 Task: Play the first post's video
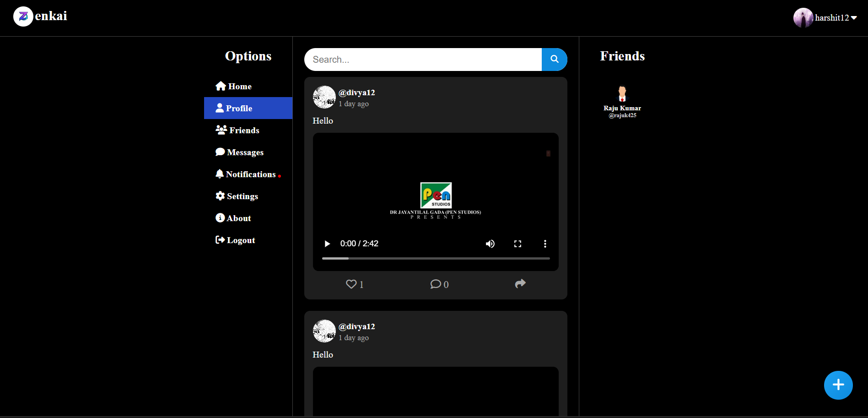327,244
